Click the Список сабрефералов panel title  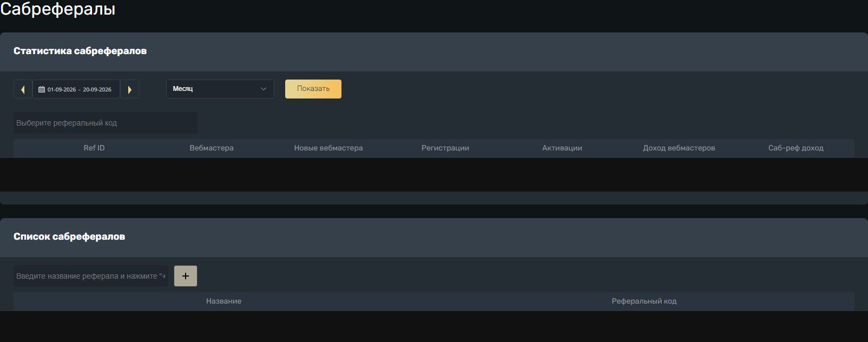coord(69,236)
